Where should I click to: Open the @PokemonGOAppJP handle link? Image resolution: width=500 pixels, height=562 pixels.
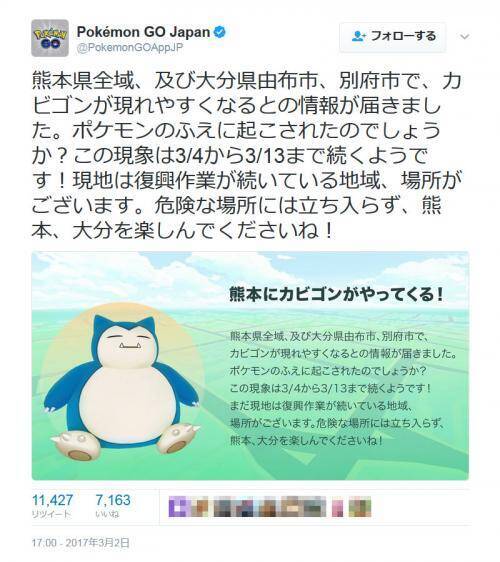click(130, 48)
